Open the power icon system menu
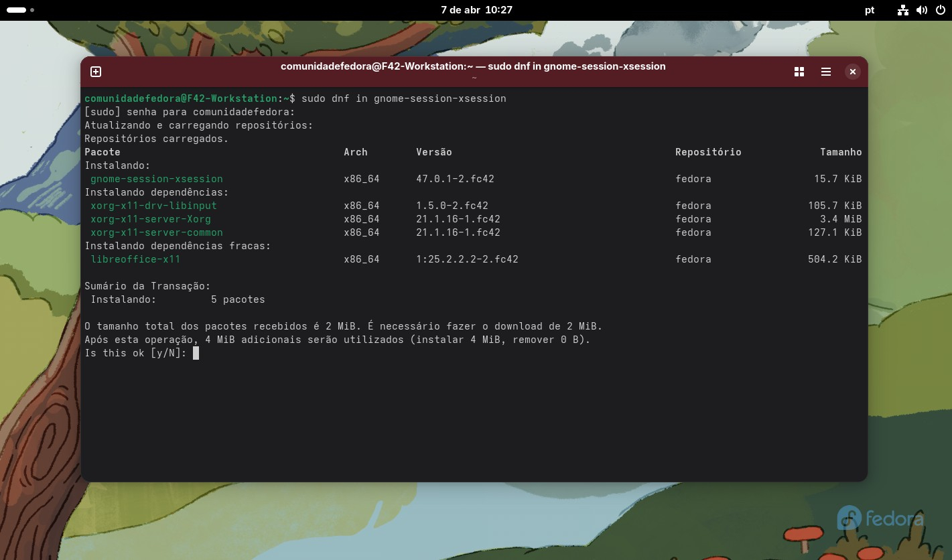This screenshot has width=952, height=560. pos(939,10)
